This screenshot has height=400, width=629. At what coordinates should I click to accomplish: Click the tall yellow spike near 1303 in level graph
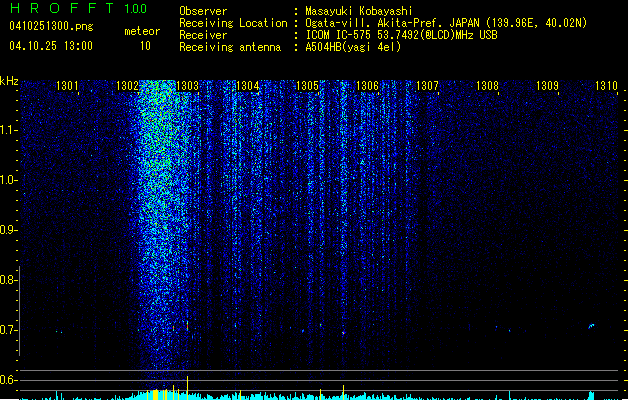[x=187, y=387]
